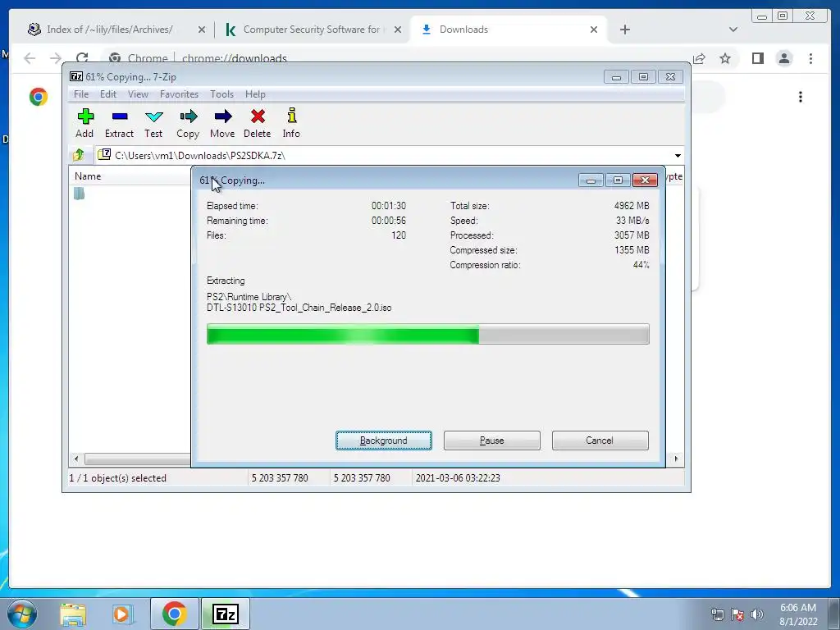The height and width of the screenshot is (630, 840).
Task: Click the green extraction progress bar
Action: tap(428, 334)
